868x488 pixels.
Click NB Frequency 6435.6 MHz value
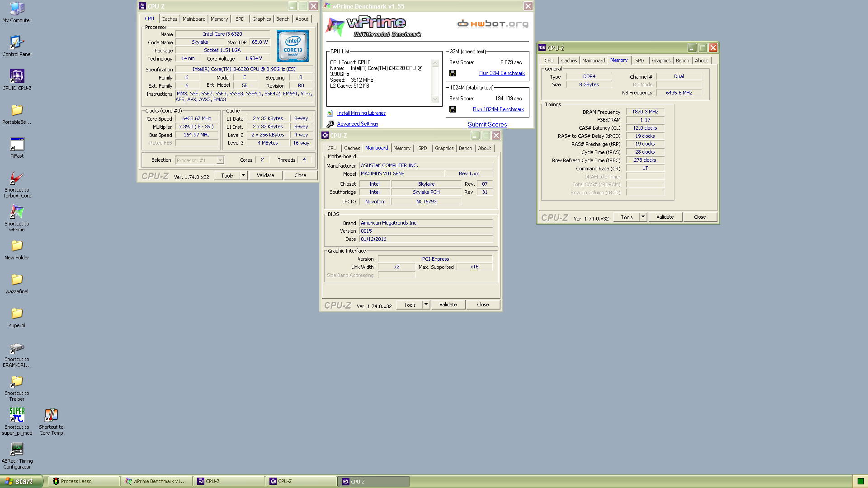tap(679, 93)
